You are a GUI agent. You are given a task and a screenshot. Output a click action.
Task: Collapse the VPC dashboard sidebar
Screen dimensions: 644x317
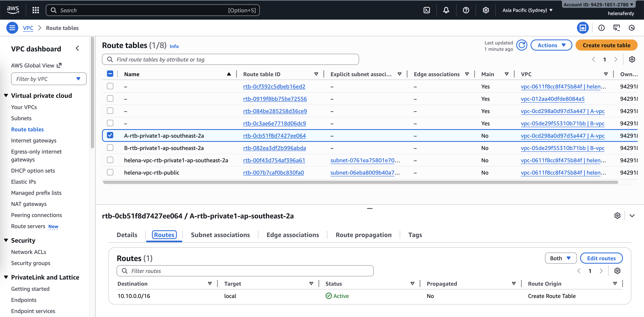pos(78,48)
